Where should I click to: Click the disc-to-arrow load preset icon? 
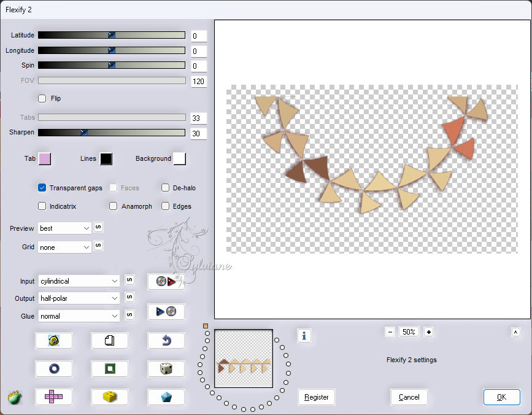click(x=166, y=282)
